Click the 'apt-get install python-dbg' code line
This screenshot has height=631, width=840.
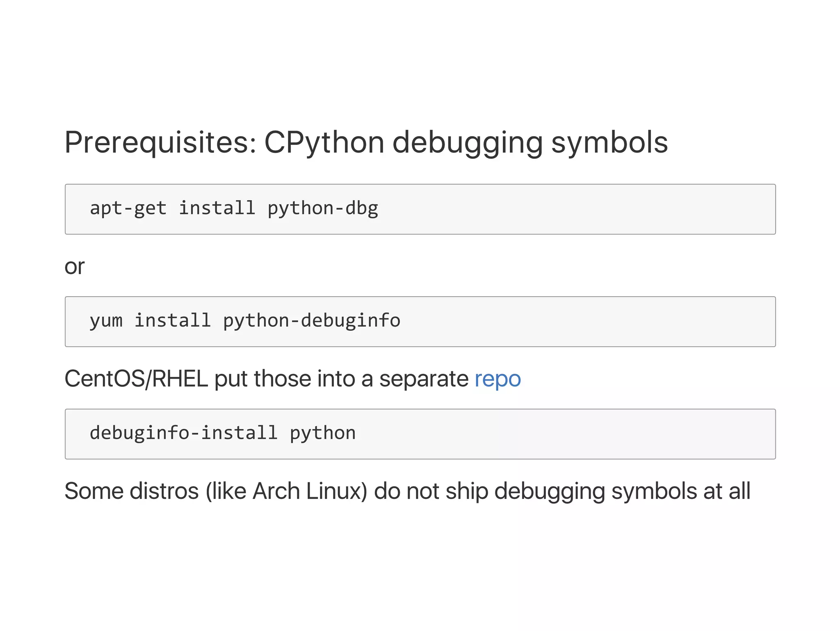pyautogui.click(x=234, y=208)
